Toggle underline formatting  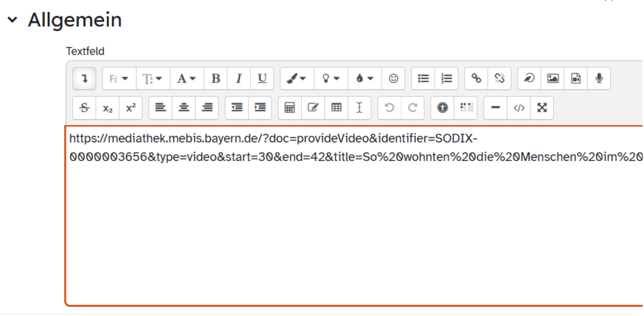pyautogui.click(x=262, y=78)
